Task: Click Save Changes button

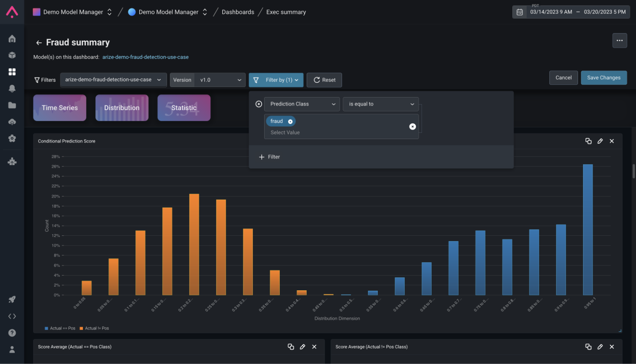Action: point(604,78)
